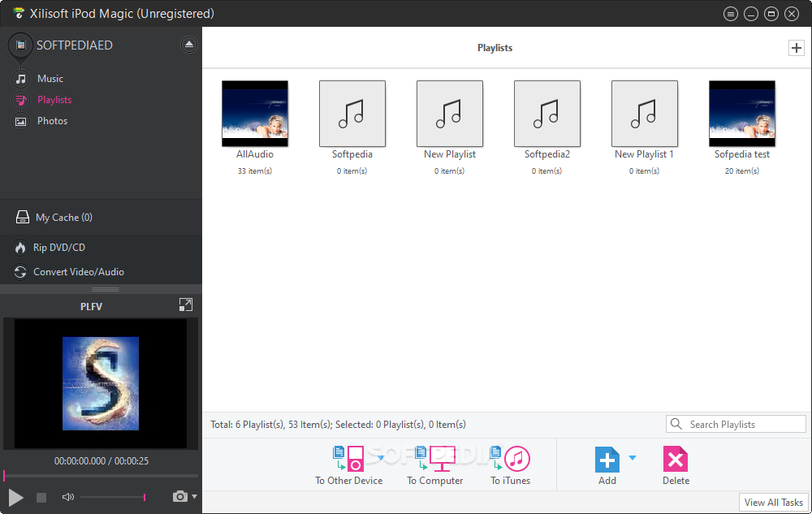Open View All Tasks
This screenshot has height=514, width=812.
click(773, 502)
